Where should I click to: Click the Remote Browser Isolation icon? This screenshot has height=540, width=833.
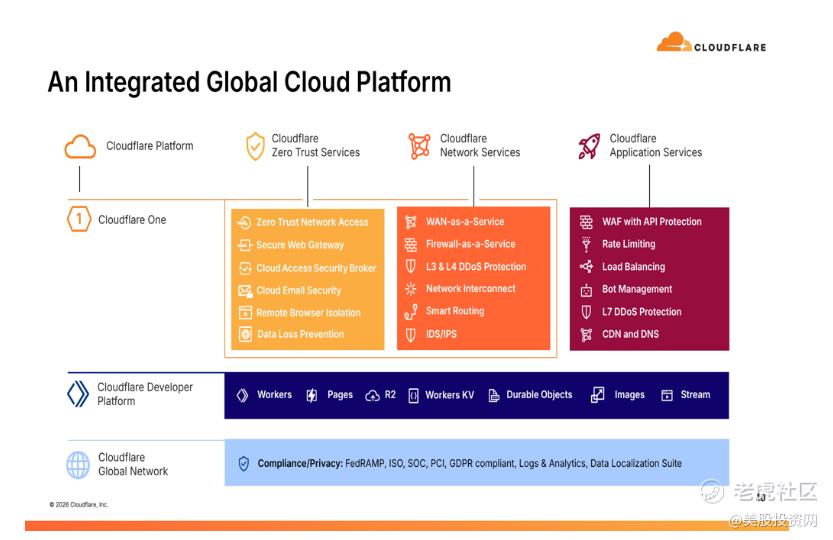[x=245, y=313]
